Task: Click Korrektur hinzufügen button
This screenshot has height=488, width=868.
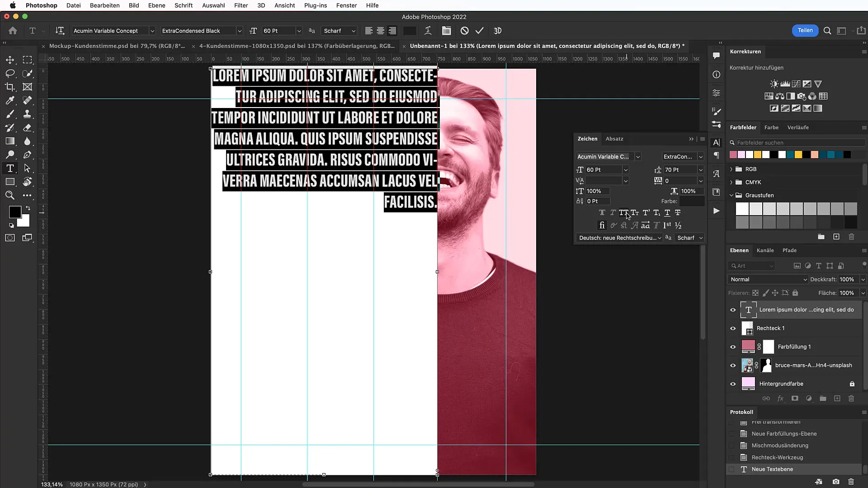Action: (x=756, y=67)
